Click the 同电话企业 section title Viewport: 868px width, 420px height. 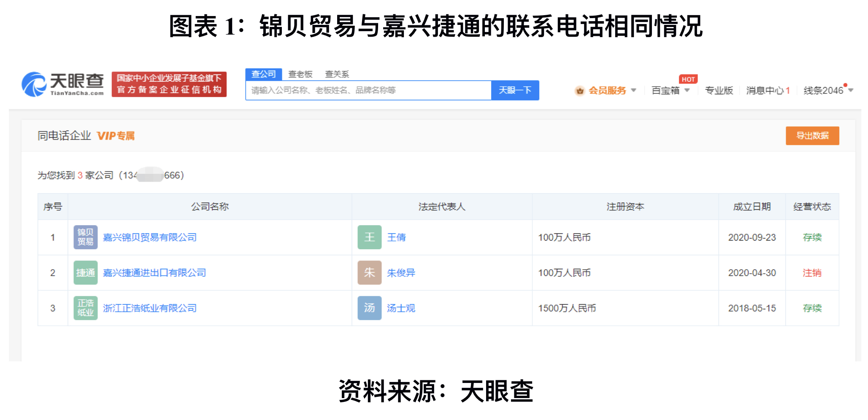click(64, 136)
